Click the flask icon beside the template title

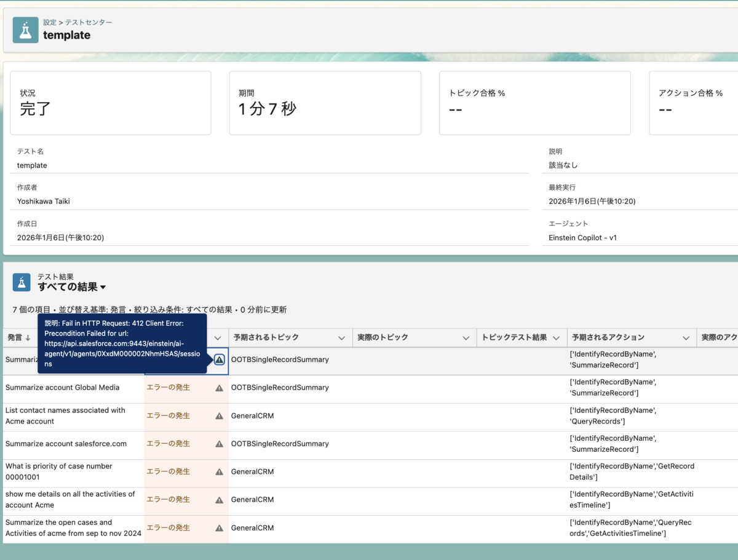tap(25, 30)
